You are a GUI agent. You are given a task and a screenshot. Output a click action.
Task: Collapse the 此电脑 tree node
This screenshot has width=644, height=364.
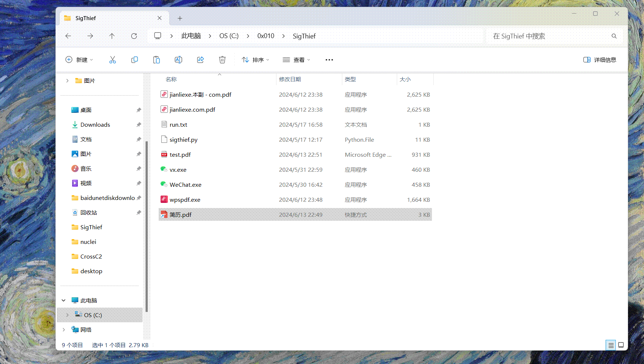click(x=64, y=300)
